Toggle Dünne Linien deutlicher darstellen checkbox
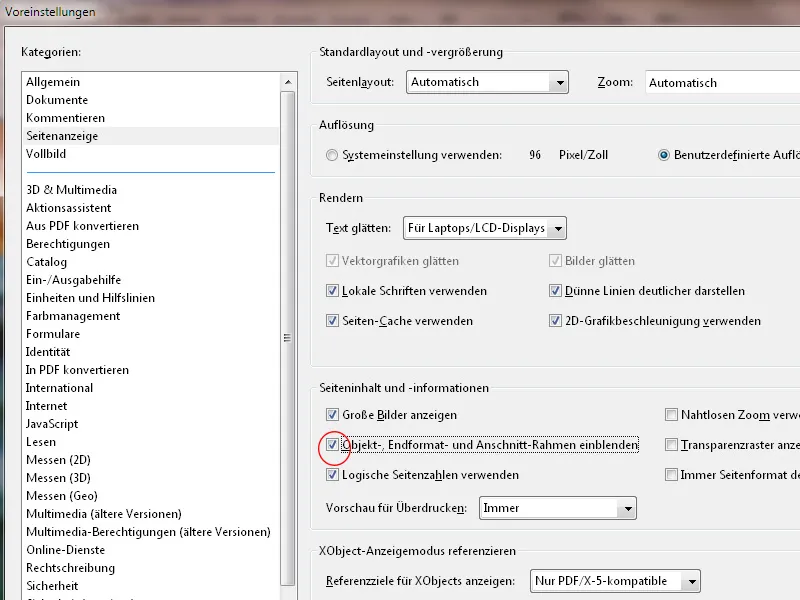Screen dimensions: 800x600 (x=555, y=291)
